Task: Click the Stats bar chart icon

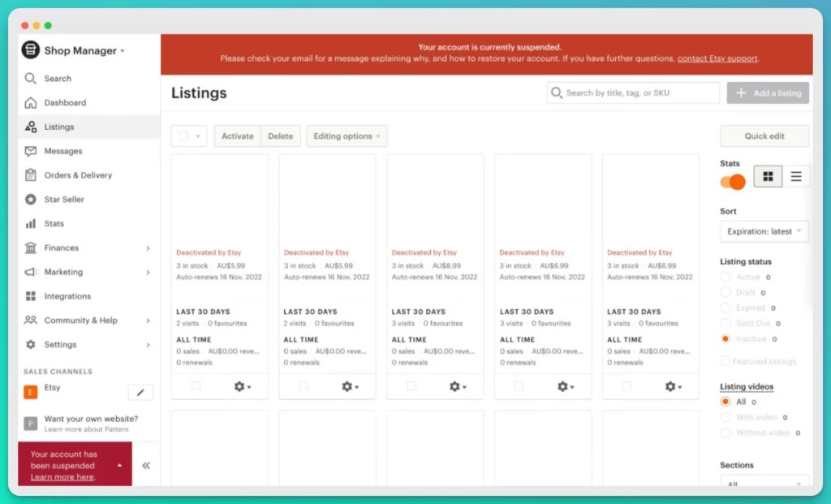Action: coord(31,224)
